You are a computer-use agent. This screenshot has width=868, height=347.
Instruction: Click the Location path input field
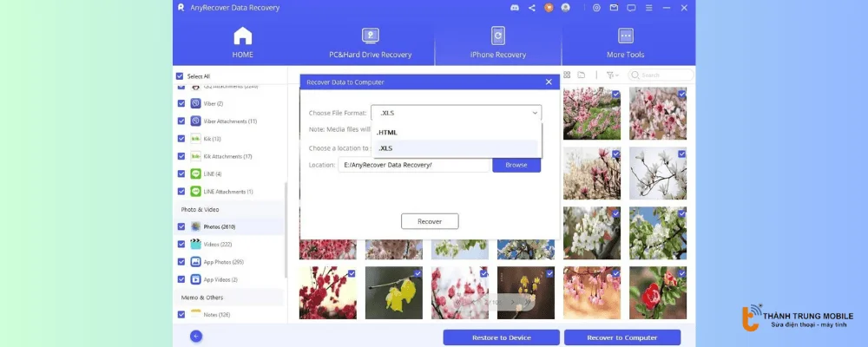pos(414,165)
